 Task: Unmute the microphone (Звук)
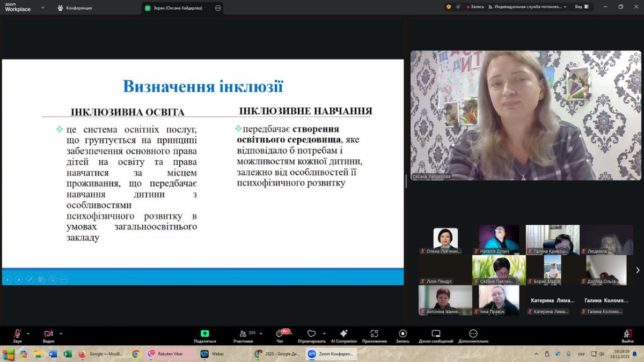click(17, 334)
